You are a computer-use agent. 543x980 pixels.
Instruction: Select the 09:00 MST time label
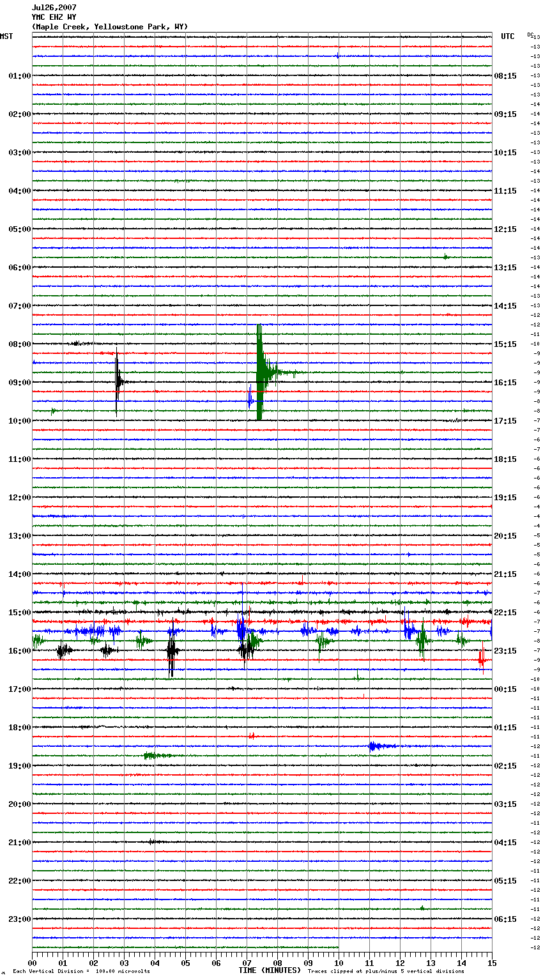tap(20, 383)
